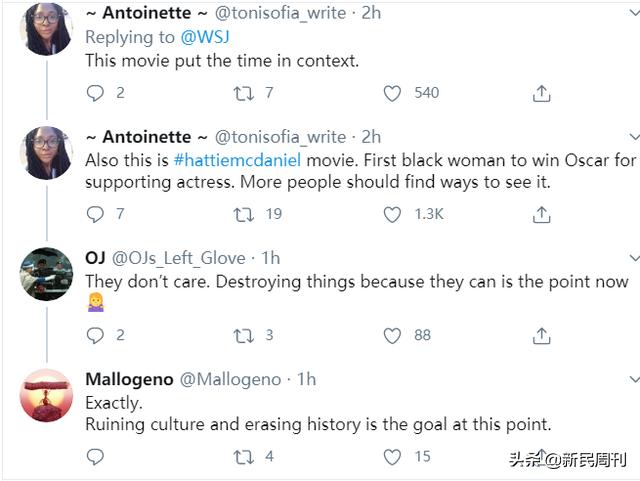The image size is (640, 481).
Task: Open dropdown caret on Mallogeno's tweet
Action: (633, 380)
